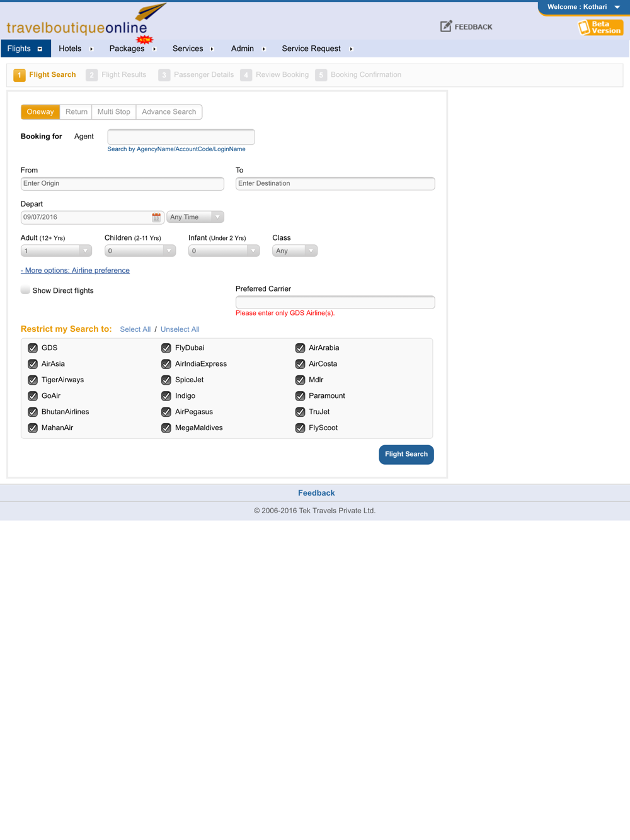Uncheck the SpiceJet checkbox

tap(166, 380)
